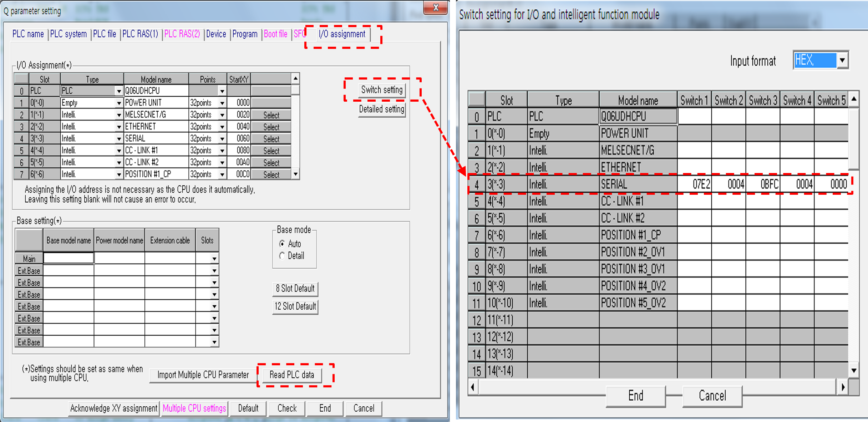
Task: Click End in Switch setting window
Action: (636, 396)
